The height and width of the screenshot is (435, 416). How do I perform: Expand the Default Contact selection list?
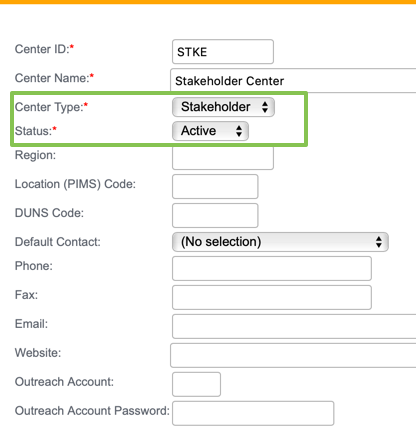tap(280, 242)
